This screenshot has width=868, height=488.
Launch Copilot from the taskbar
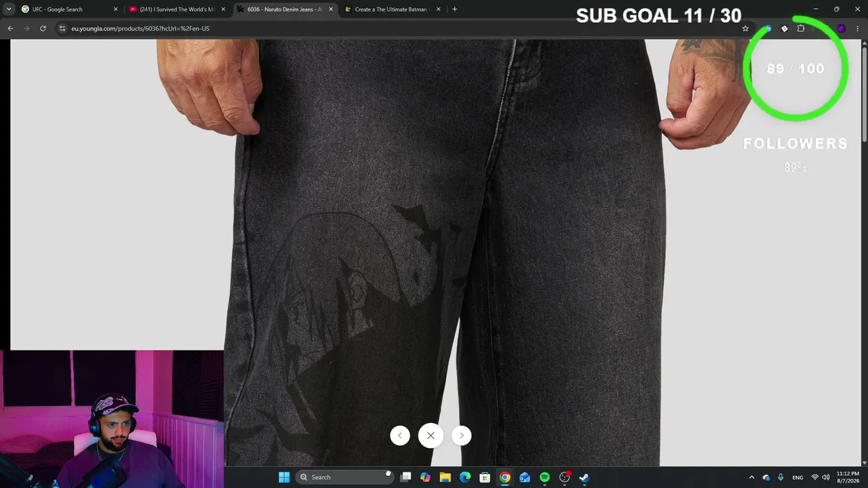pos(425,477)
